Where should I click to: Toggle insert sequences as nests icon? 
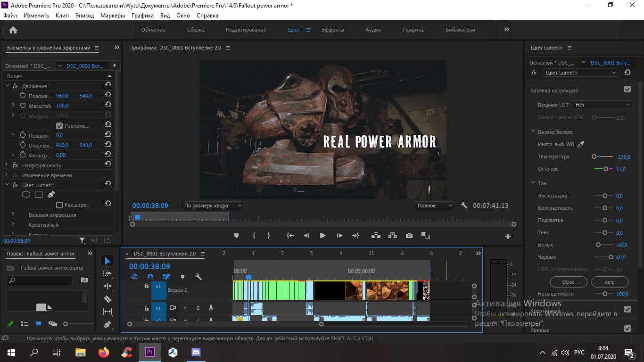tap(134, 277)
